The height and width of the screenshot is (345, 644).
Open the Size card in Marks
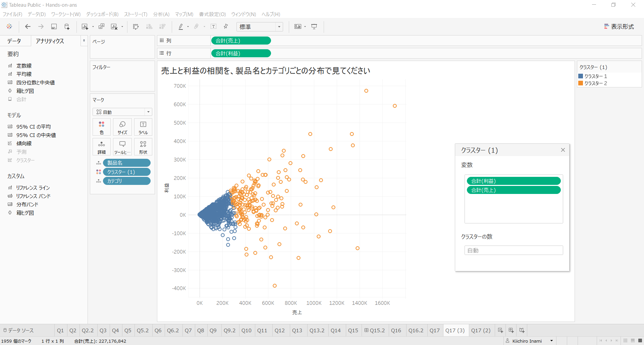(x=122, y=127)
